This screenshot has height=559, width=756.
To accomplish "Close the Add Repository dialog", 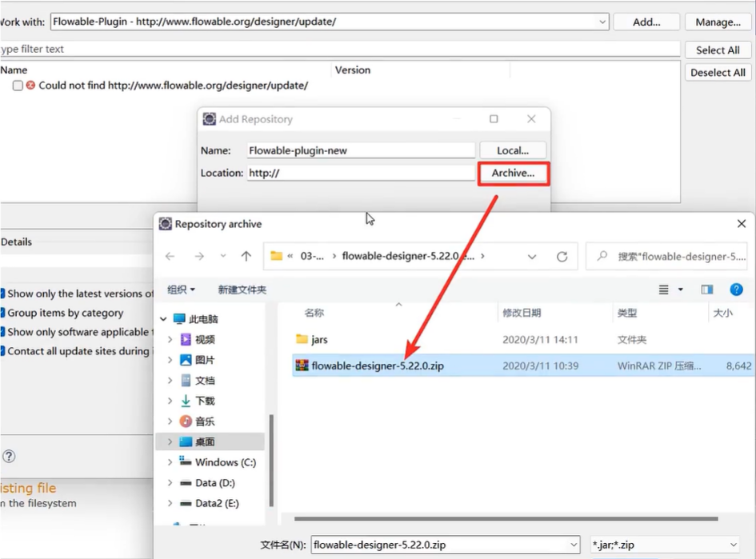I will (531, 119).
